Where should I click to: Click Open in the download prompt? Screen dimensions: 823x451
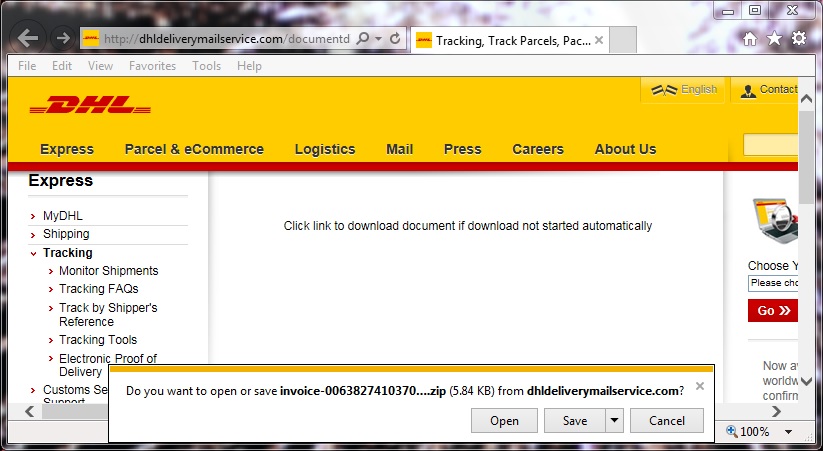click(504, 421)
